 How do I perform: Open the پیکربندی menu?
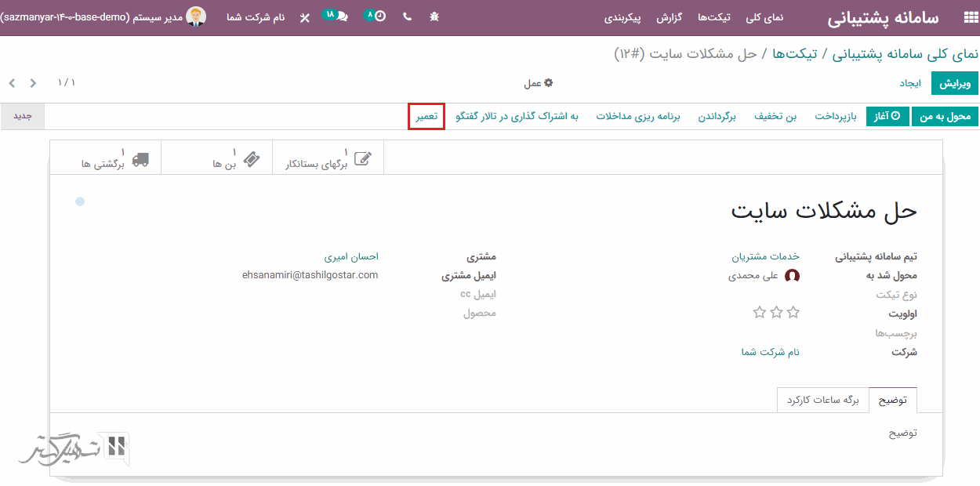622,16
